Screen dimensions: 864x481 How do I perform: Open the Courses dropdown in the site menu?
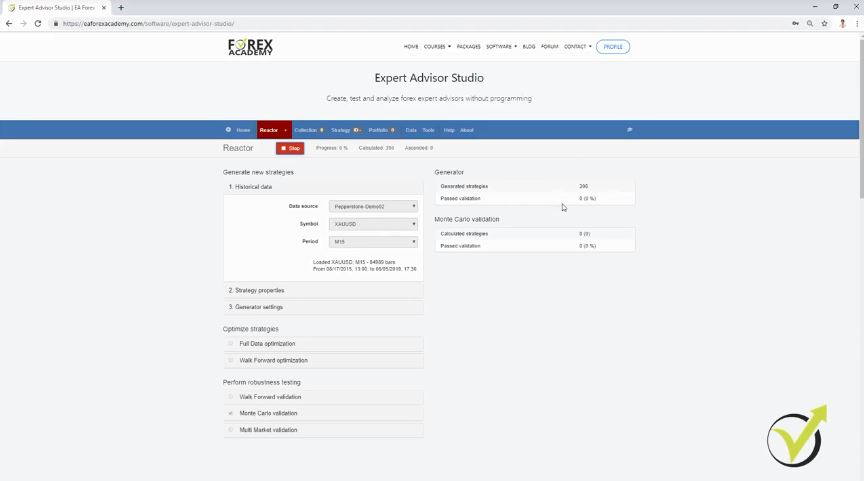point(437,47)
